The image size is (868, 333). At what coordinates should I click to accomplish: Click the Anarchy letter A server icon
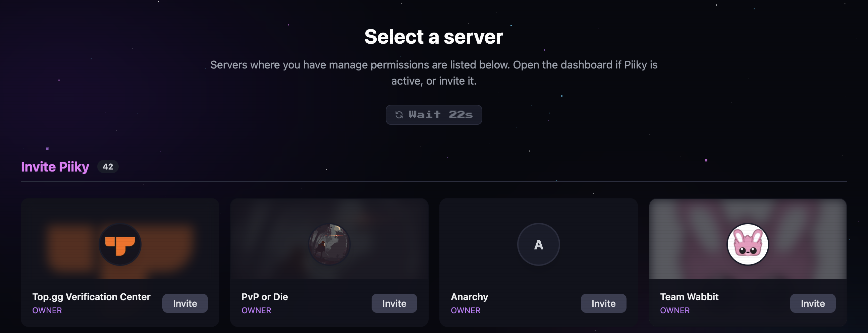(538, 245)
